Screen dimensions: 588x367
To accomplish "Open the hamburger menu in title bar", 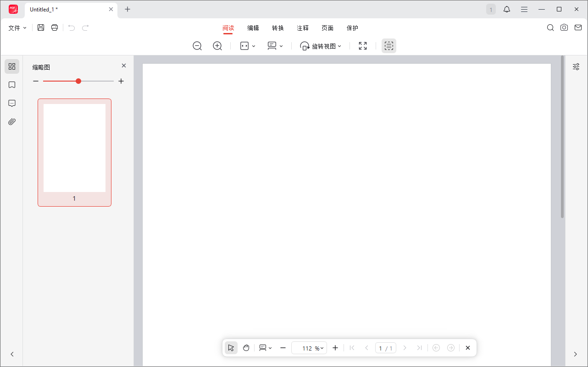I will point(524,9).
